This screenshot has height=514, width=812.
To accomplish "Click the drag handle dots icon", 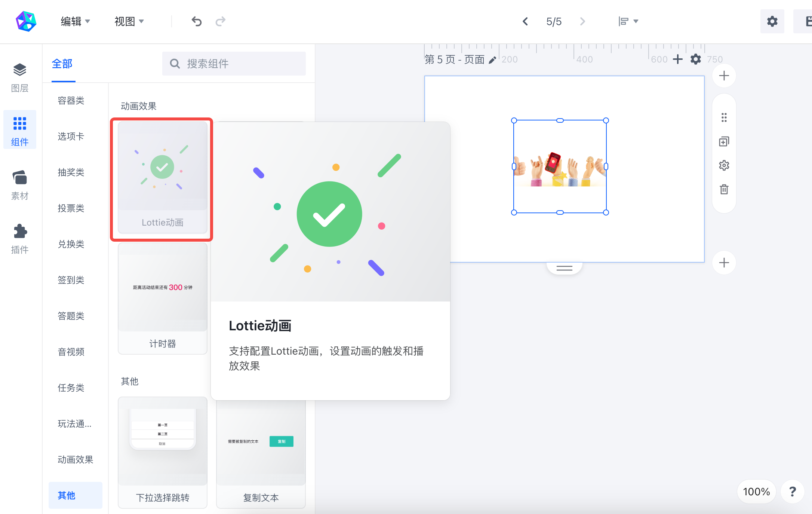I will coord(724,117).
